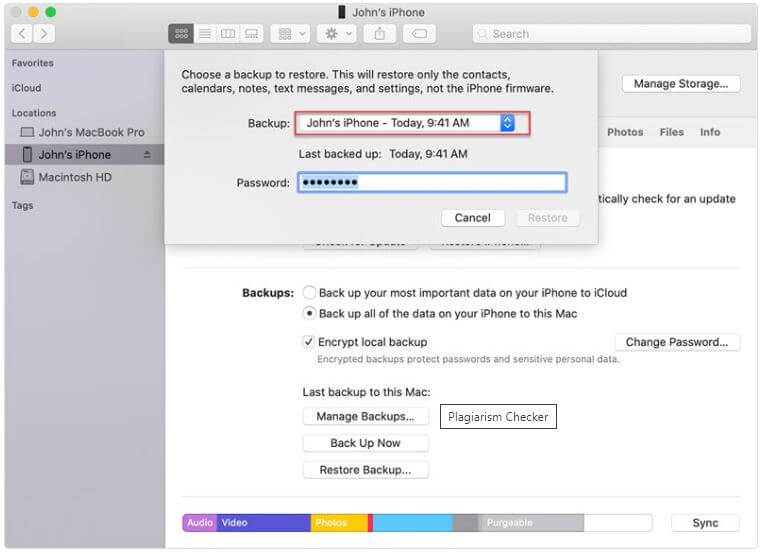The image size is (763, 554).
Task: Click the MacBook Pro laptop icon
Action: 27,132
